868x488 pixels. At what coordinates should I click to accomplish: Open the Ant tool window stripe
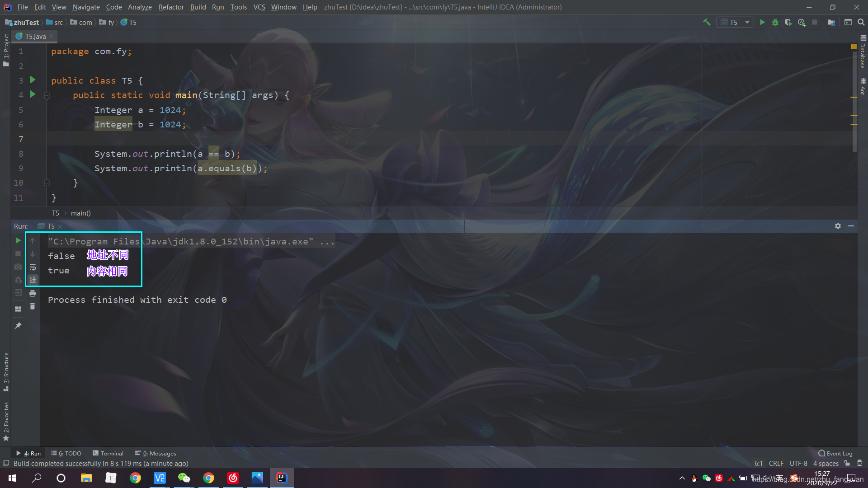(863, 86)
